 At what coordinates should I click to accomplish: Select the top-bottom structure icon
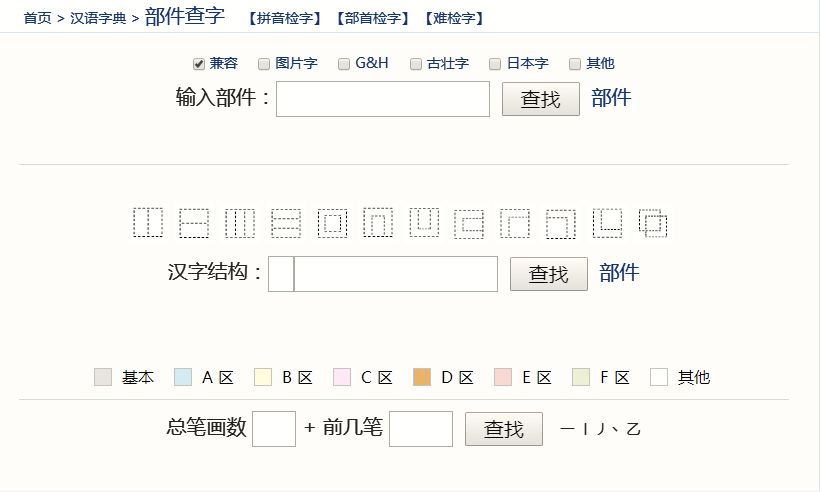pyautogui.click(x=194, y=222)
